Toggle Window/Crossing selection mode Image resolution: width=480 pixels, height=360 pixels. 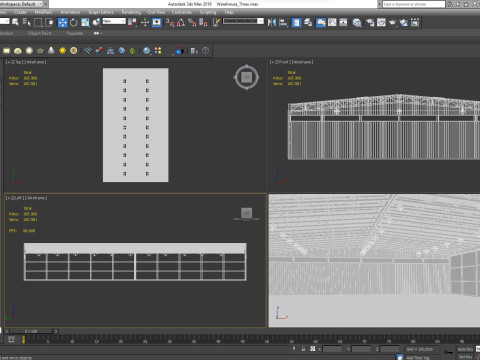pyautogui.click(x=49, y=22)
